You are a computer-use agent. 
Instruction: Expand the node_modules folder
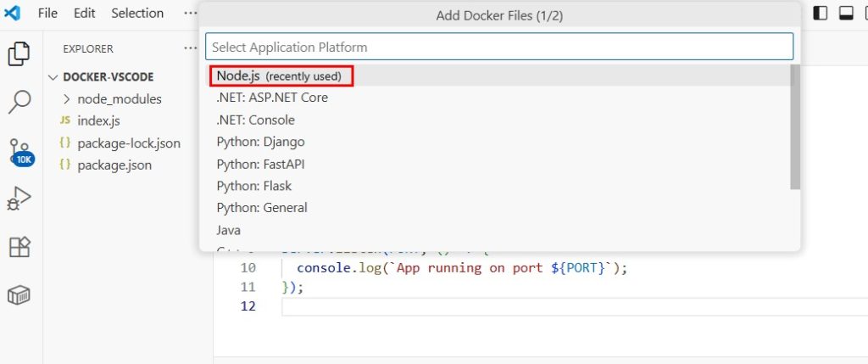click(67, 98)
